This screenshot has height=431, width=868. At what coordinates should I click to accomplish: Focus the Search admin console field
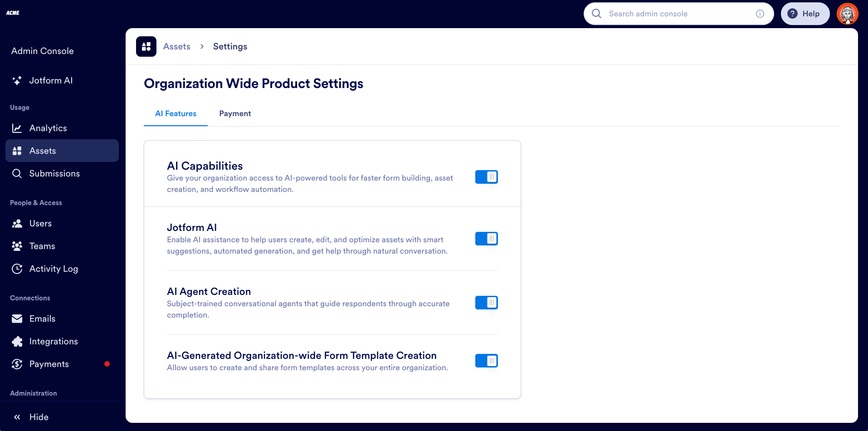click(678, 14)
